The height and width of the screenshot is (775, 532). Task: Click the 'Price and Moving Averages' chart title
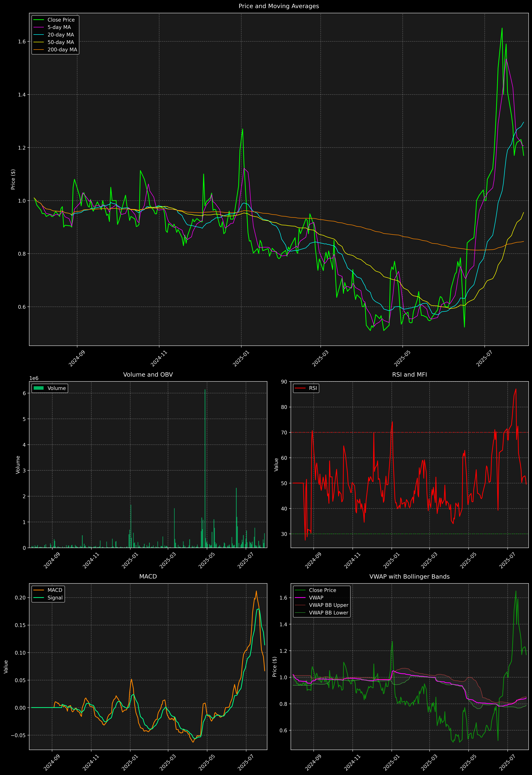click(x=279, y=6)
